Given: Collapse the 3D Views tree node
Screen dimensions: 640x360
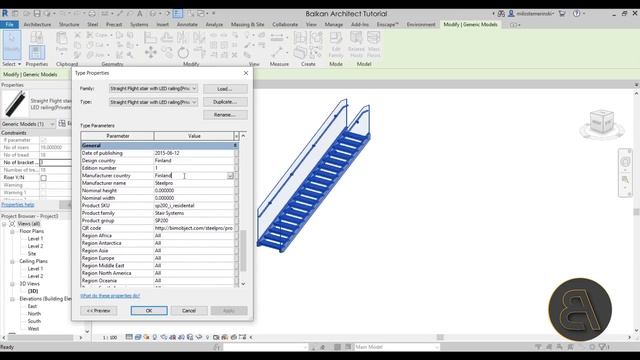Looking at the screenshot, I should [x=12, y=284].
